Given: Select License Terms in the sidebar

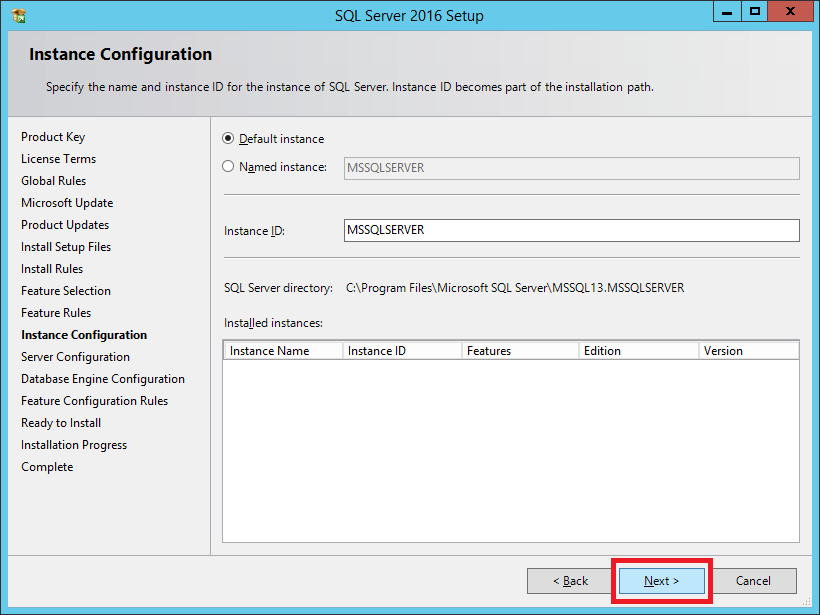Looking at the screenshot, I should tap(58, 159).
